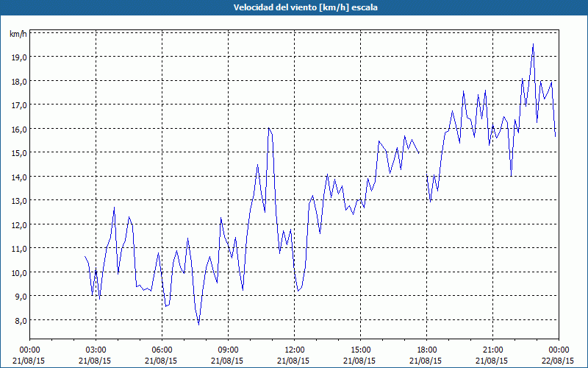Select the 16,0 y-axis label

tap(19, 129)
